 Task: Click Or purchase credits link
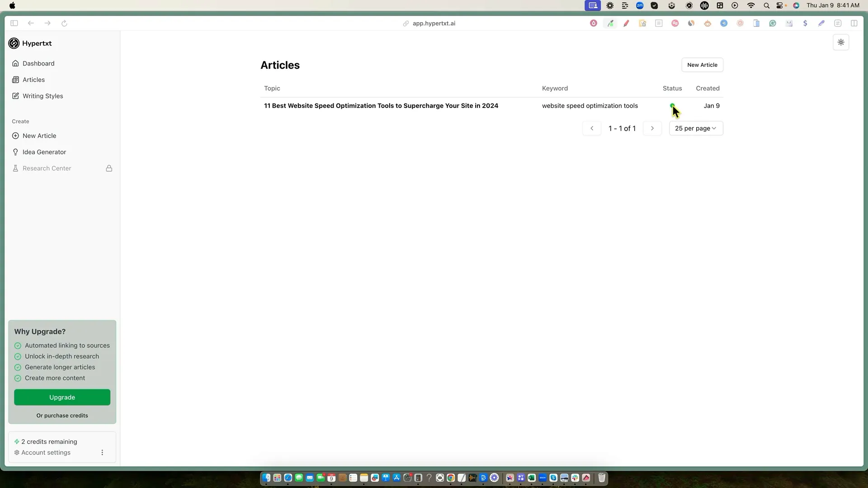click(62, 416)
